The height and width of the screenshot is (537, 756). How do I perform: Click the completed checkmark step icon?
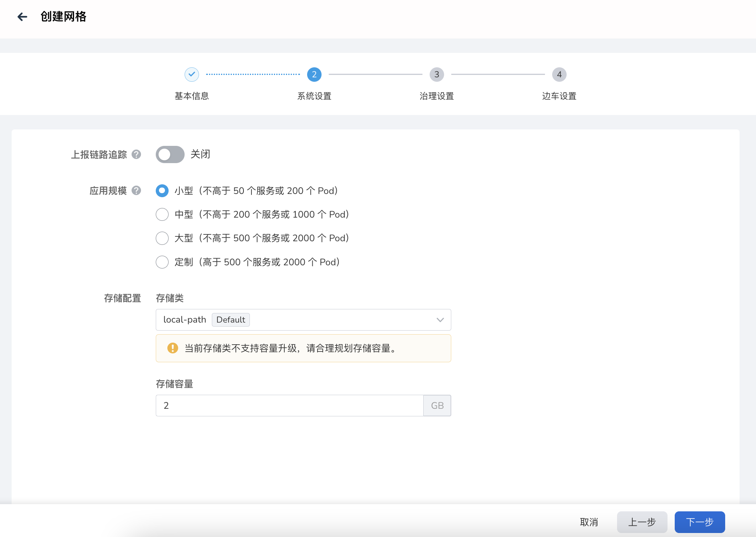tap(192, 74)
